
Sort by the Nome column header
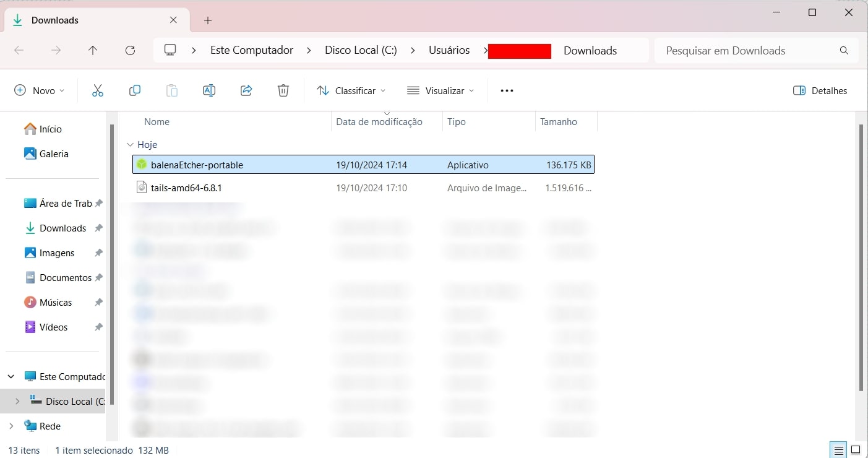pyautogui.click(x=157, y=122)
